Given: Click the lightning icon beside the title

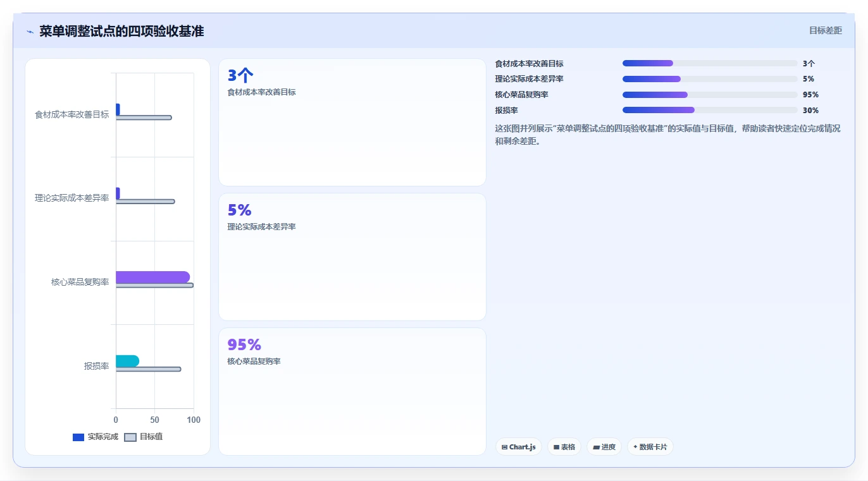Looking at the screenshot, I should pyautogui.click(x=30, y=32).
